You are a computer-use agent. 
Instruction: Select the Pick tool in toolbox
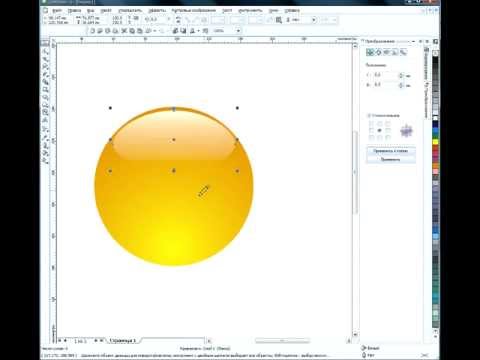point(44,44)
